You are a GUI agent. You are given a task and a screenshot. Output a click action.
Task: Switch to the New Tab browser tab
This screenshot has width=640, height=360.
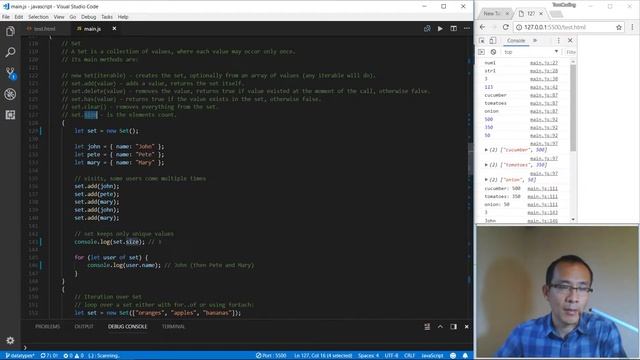click(x=491, y=13)
